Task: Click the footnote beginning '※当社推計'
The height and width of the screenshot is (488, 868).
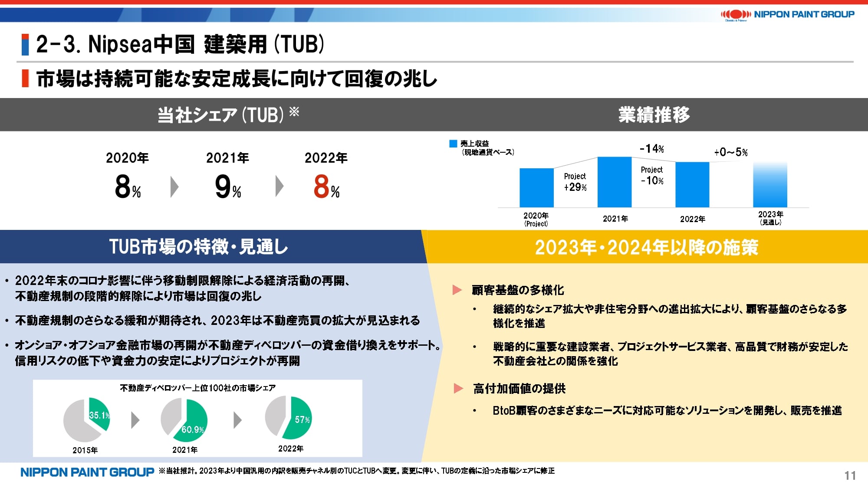Action: click(356, 471)
